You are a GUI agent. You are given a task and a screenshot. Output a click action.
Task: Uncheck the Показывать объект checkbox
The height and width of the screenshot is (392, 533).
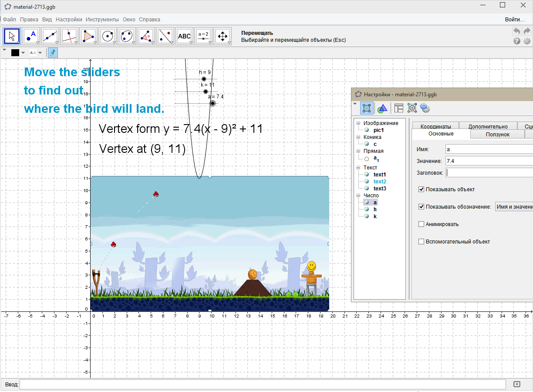coord(421,189)
